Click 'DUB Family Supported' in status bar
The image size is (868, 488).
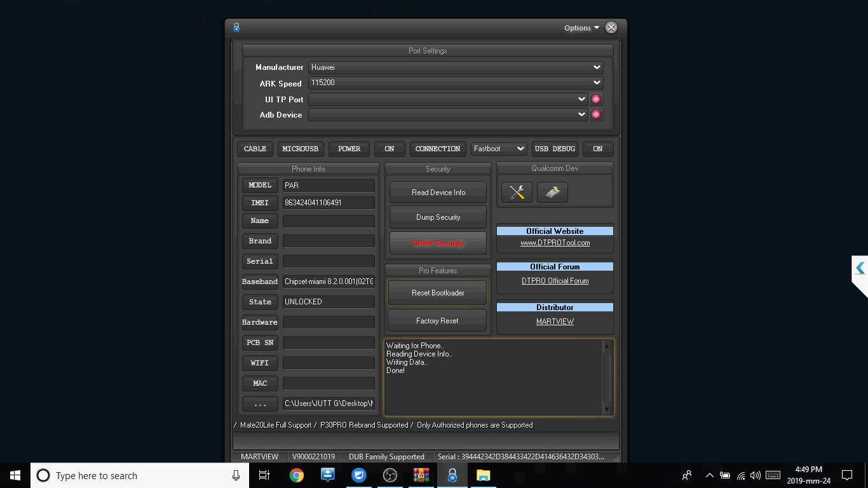(386, 457)
